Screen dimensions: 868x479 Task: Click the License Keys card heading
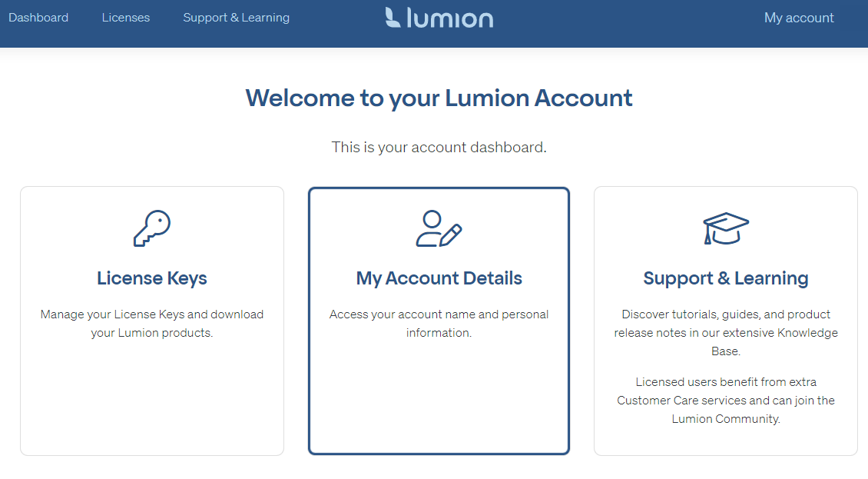tap(151, 278)
